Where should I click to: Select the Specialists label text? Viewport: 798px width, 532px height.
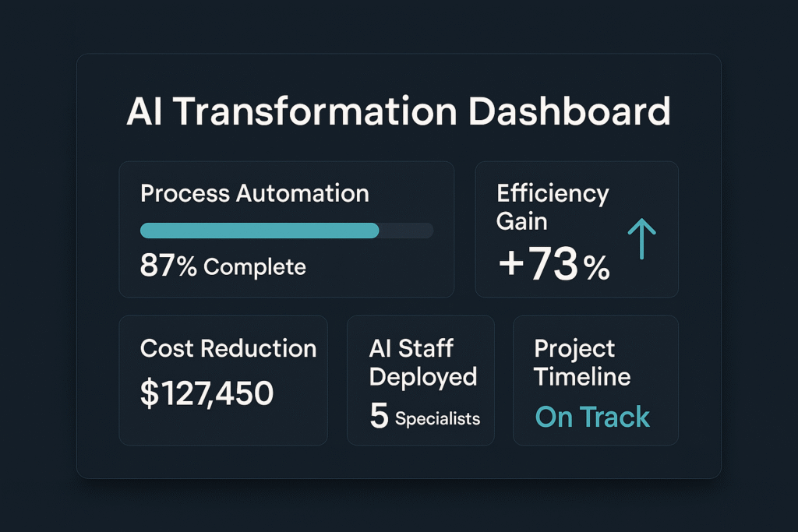(438, 418)
